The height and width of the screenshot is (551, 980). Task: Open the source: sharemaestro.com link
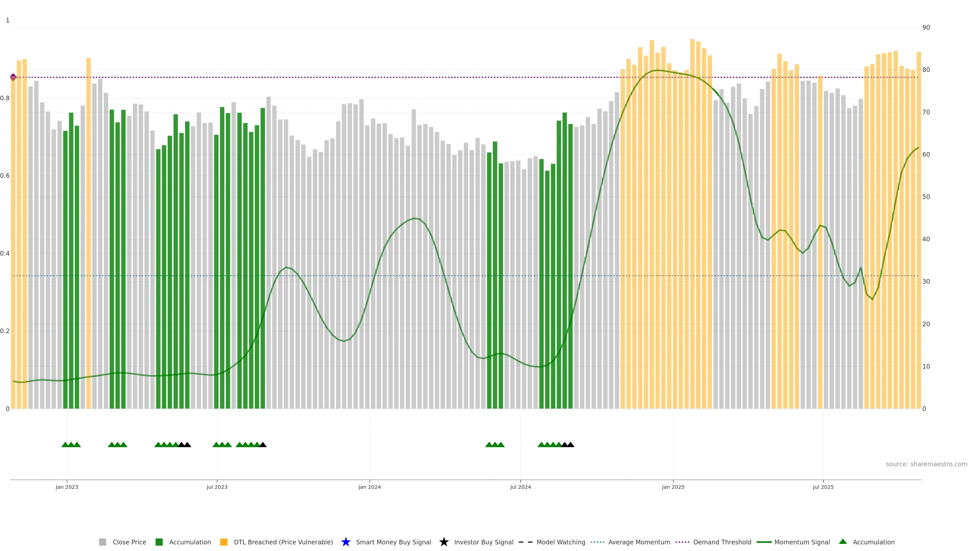tap(926, 464)
